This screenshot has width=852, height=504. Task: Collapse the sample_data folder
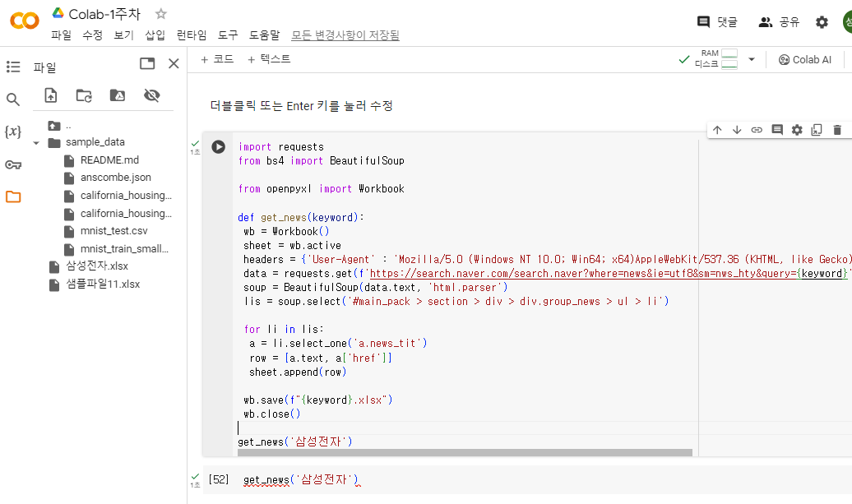pos(36,143)
